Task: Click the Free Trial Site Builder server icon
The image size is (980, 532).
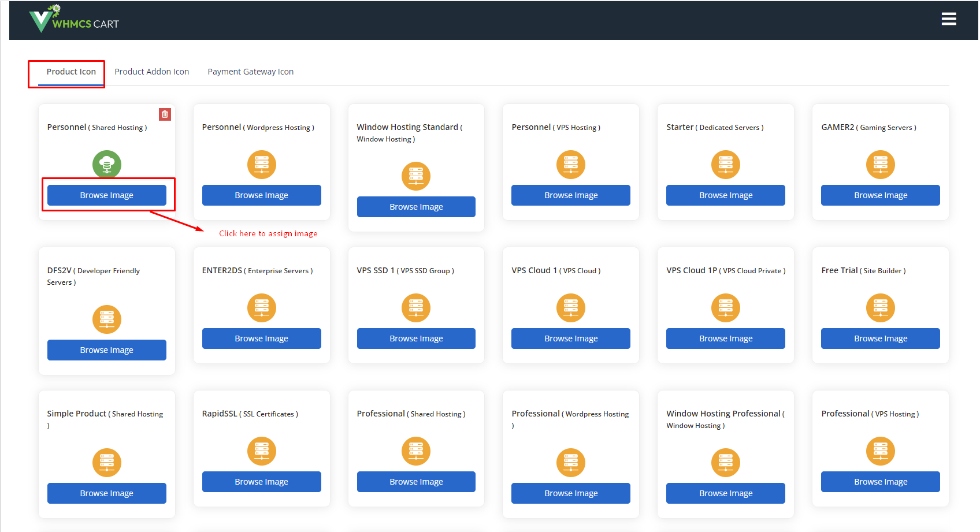Action: point(880,308)
